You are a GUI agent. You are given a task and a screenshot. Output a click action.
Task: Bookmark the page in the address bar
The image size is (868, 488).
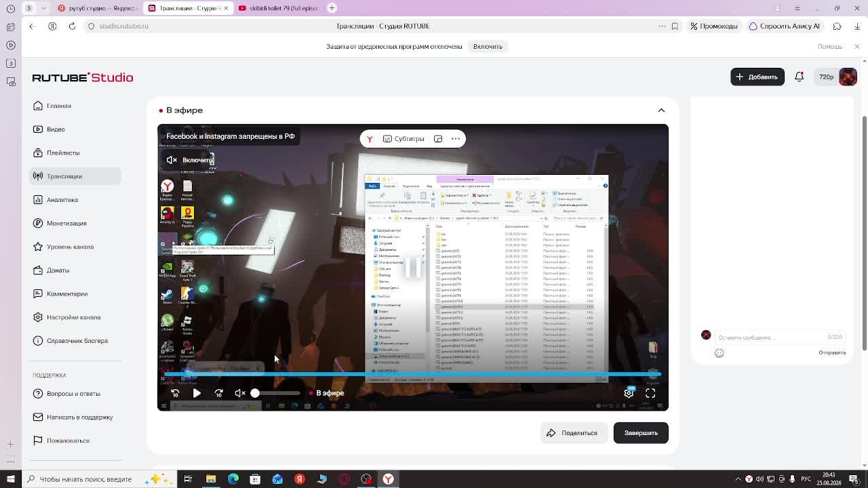click(675, 26)
